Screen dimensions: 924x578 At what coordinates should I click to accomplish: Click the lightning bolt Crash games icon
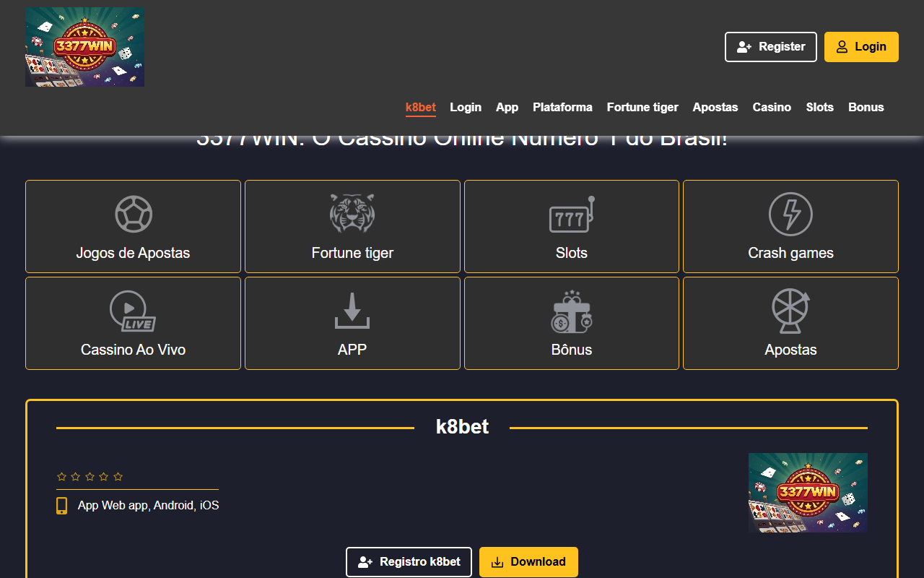[790, 214]
